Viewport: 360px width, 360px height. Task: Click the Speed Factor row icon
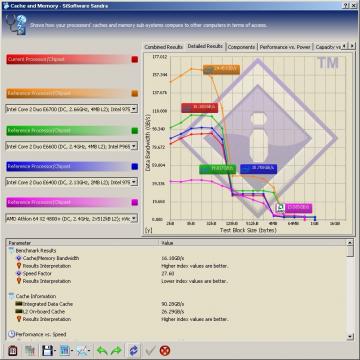pos(19,273)
